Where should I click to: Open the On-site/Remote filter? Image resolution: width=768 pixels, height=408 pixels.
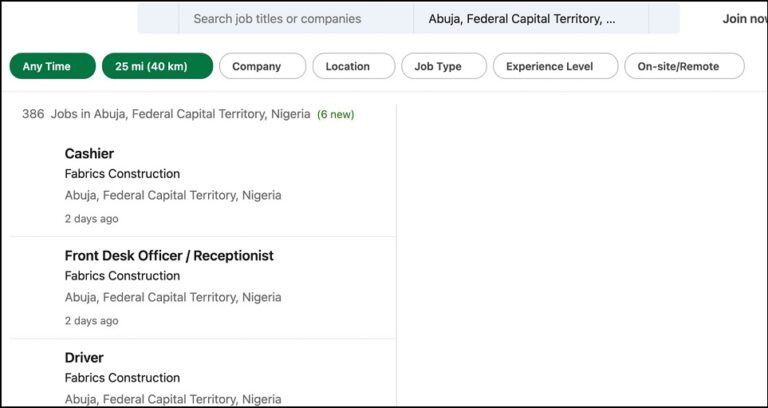(x=684, y=66)
